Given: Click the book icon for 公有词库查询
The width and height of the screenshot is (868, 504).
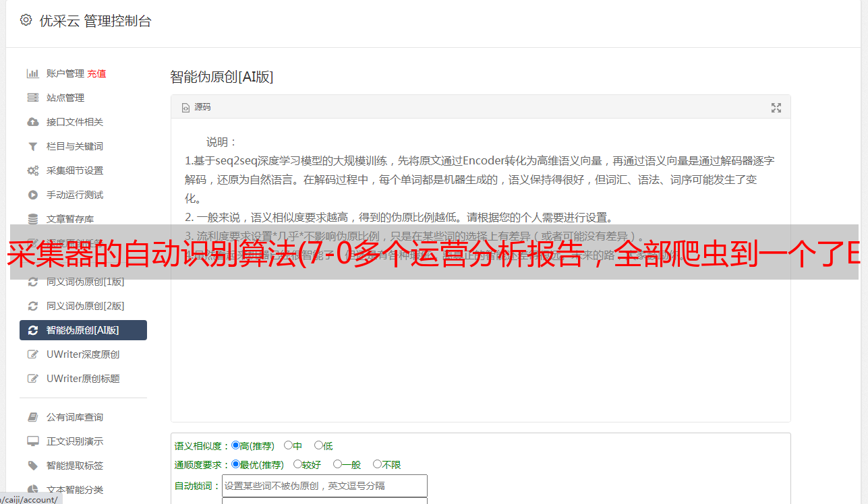Looking at the screenshot, I should click(32, 417).
